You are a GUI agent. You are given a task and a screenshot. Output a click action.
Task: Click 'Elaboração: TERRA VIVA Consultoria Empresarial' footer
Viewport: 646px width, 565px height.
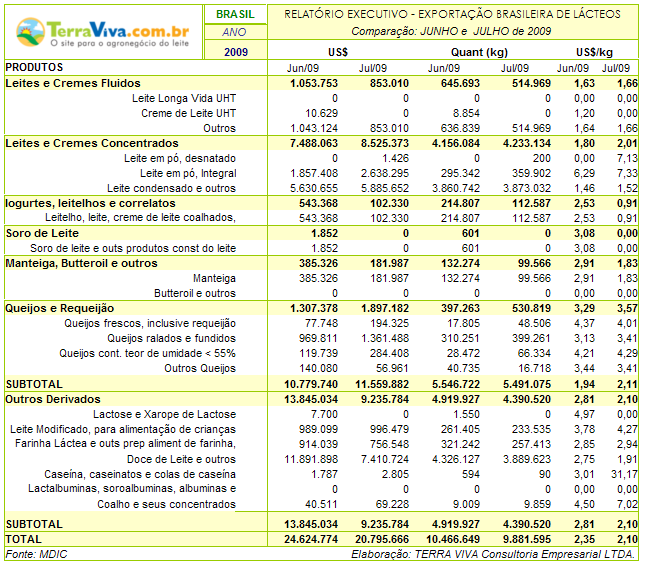pyautogui.click(x=492, y=555)
